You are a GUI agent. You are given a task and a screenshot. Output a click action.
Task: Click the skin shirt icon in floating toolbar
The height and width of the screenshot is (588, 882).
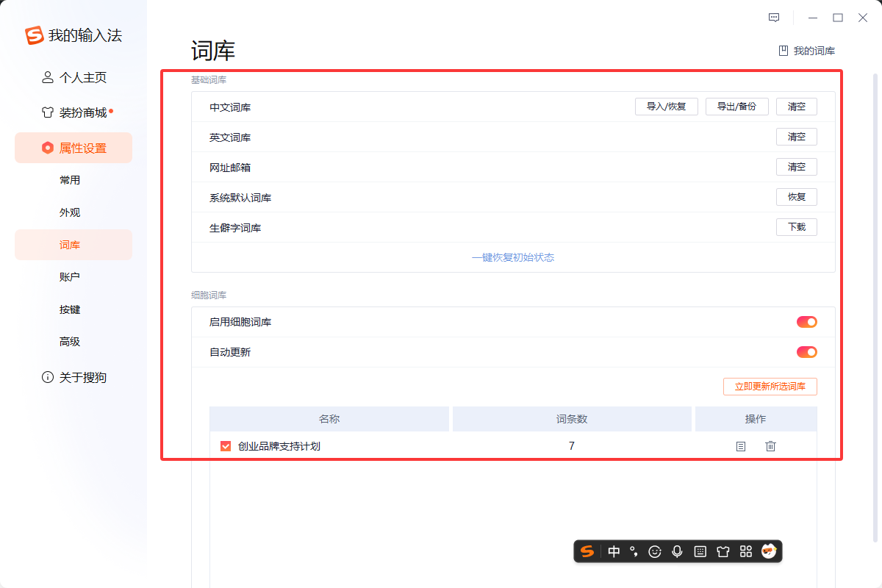723,551
